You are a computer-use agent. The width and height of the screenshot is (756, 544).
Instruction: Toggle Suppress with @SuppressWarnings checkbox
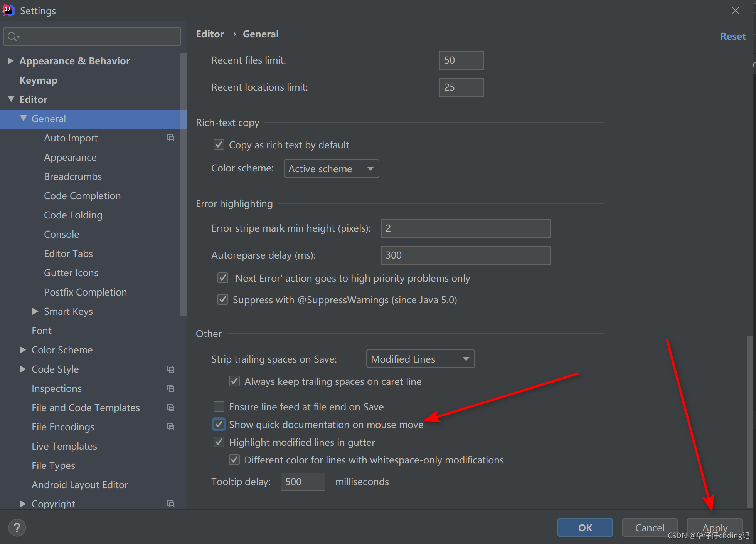tap(223, 300)
